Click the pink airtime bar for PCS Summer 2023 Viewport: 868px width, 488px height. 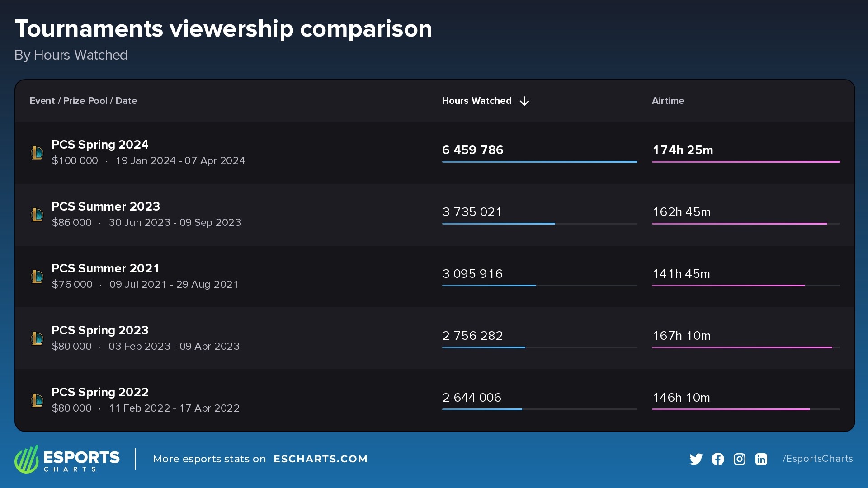point(739,224)
